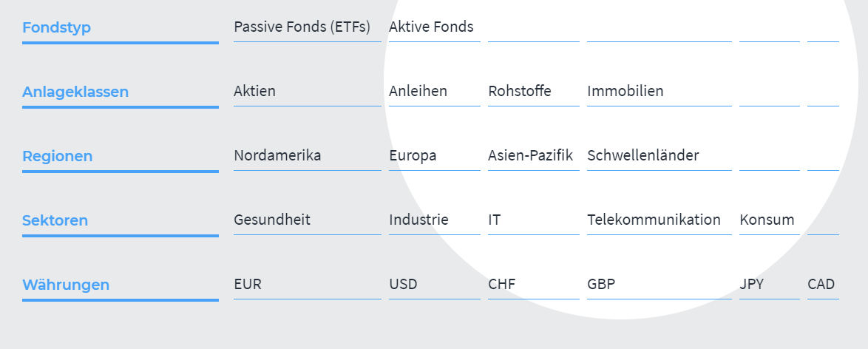Open the Anleihen asset class
The image size is (868, 349).
[418, 91]
